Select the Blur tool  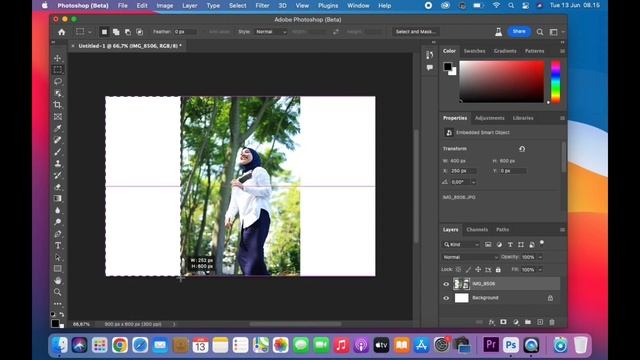(x=58, y=210)
